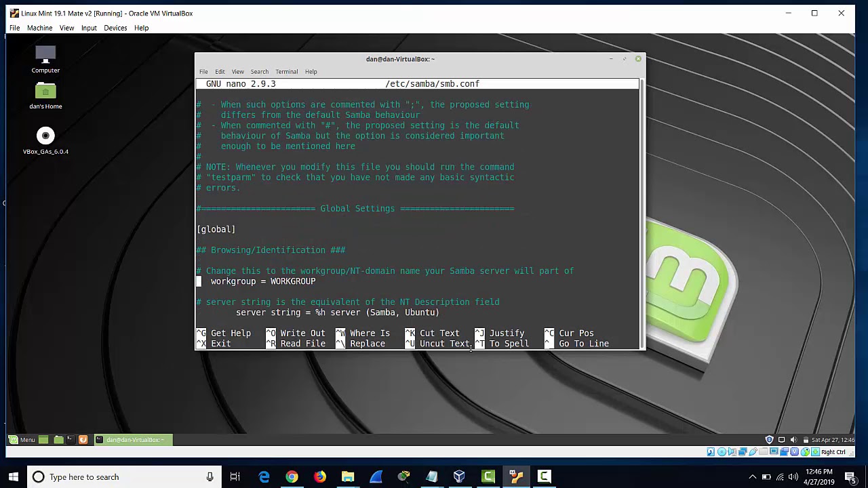Click the Mint panel battery icon

tap(806, 440)
